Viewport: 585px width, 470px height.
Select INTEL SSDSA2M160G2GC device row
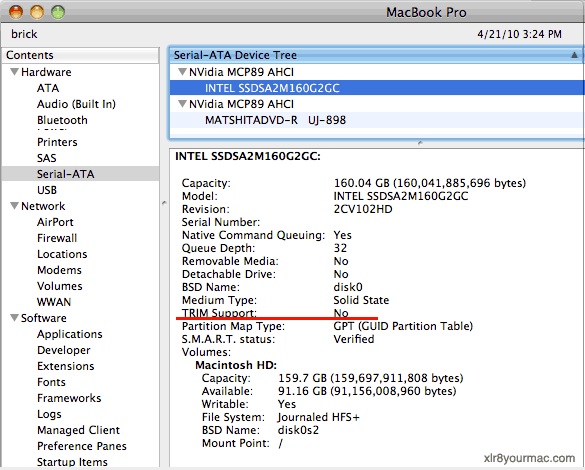click(x=377, y=88)
